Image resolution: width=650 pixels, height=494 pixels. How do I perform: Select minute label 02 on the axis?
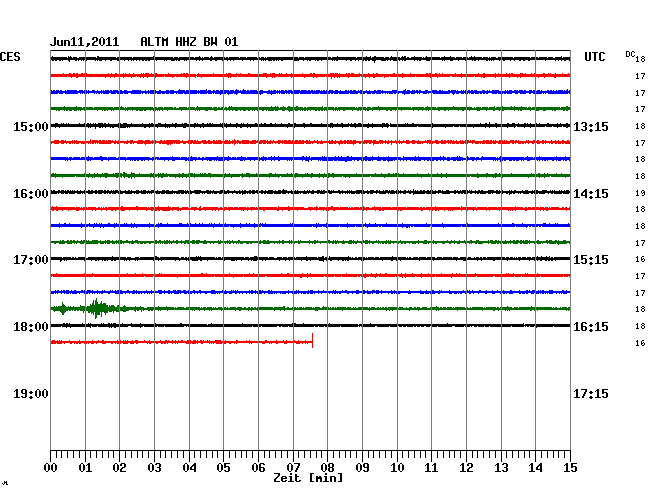tap(119, 468)
